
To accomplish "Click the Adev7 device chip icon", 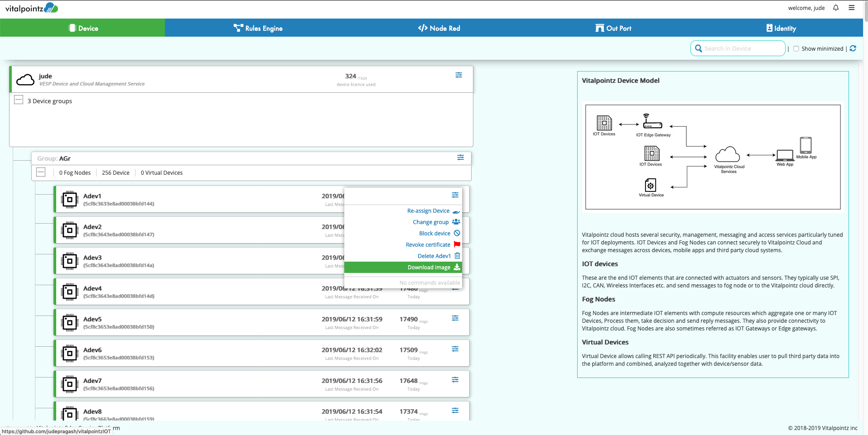I will click(69, 384).
